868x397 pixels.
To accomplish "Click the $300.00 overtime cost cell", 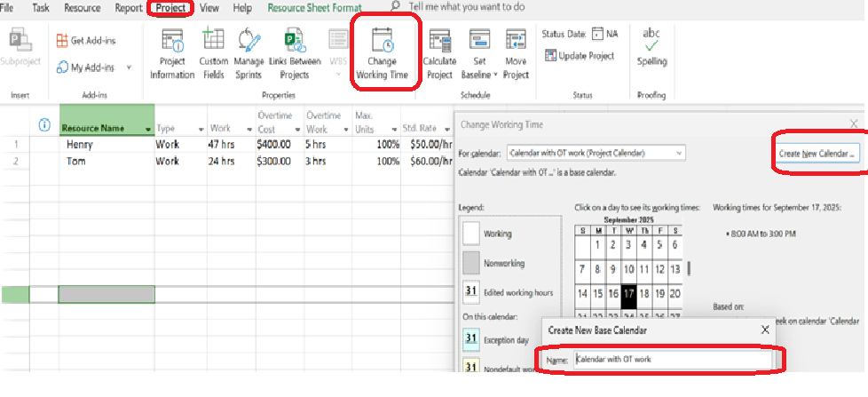I will pyautogui.click(x=279, y=161).
